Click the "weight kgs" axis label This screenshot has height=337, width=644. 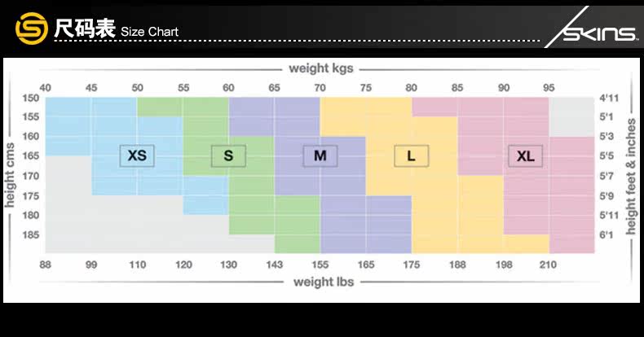(321, 68)
